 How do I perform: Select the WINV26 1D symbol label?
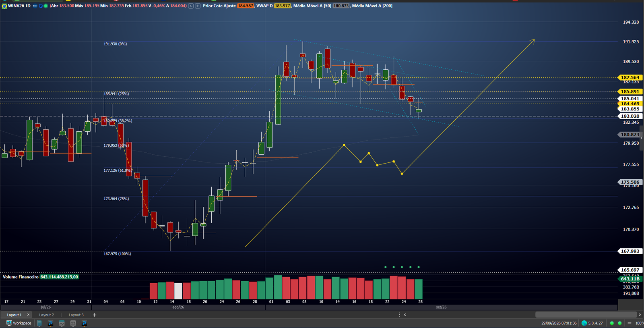[19, 6]
